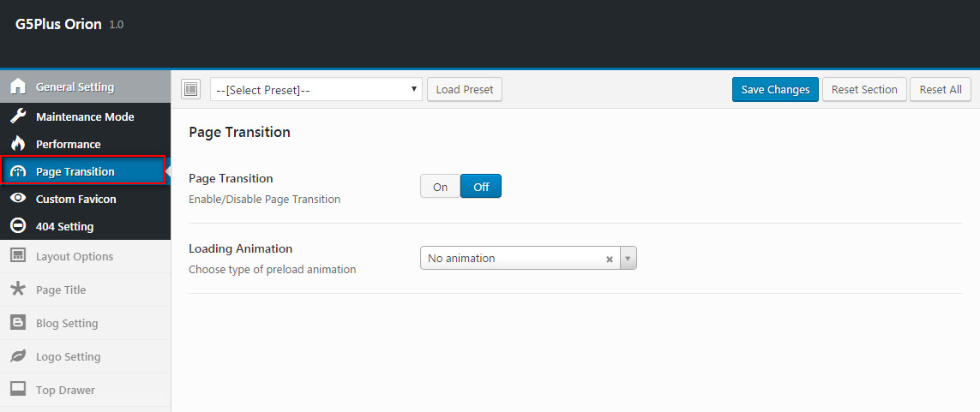Turn Page Transition On

click(440, 186)
